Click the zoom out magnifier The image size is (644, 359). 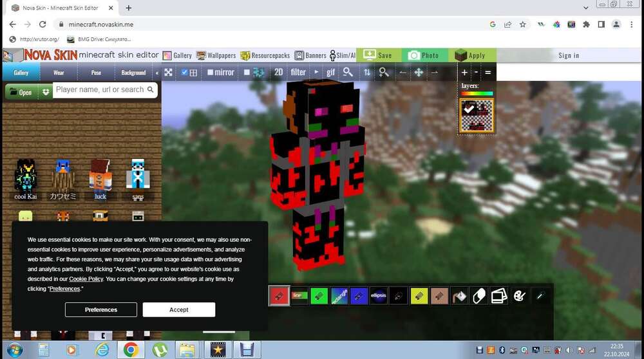[x=348, y=72]
